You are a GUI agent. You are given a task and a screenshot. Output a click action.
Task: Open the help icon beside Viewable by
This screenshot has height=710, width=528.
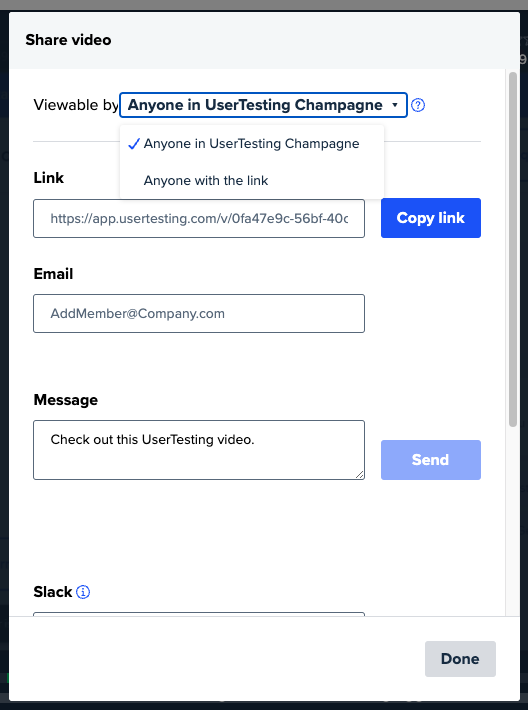coord(418,105)
